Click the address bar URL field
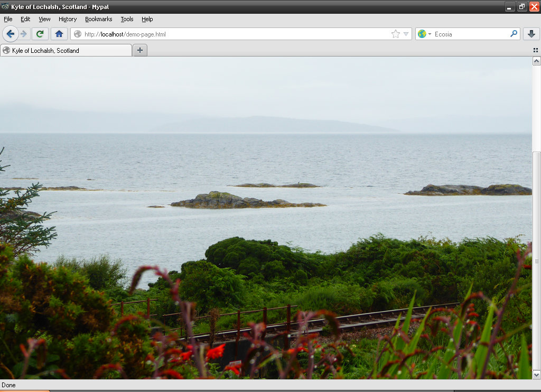Viewport: 541px width, 392px height. point(232,34)
